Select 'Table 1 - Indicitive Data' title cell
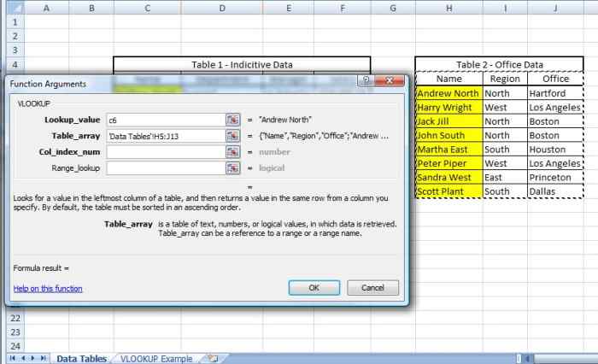 [x=242, y=64]
